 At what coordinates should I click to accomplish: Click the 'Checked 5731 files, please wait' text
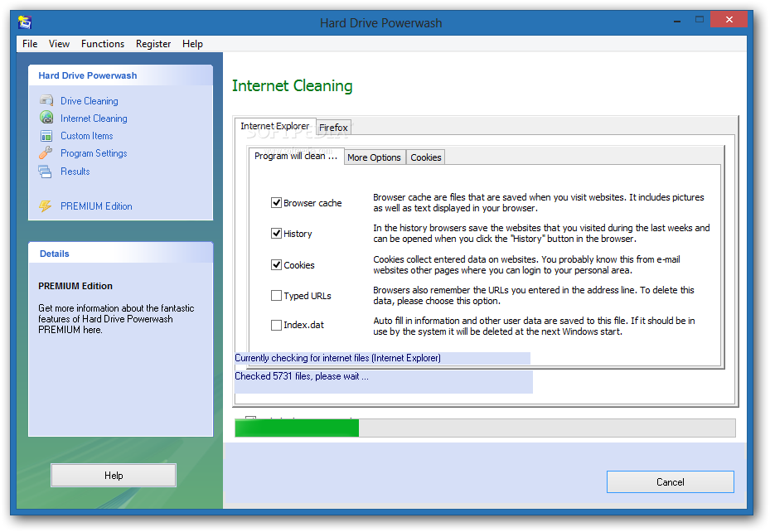(302, 376)
